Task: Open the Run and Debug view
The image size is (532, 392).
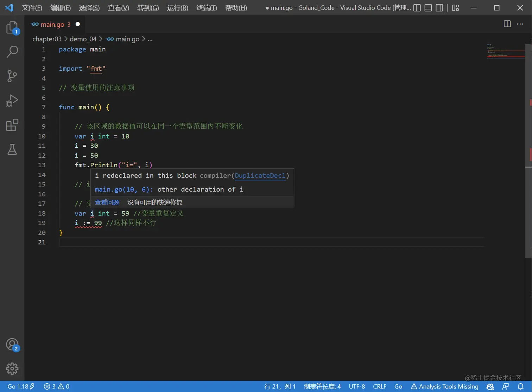Action: (x=12, y=101)
